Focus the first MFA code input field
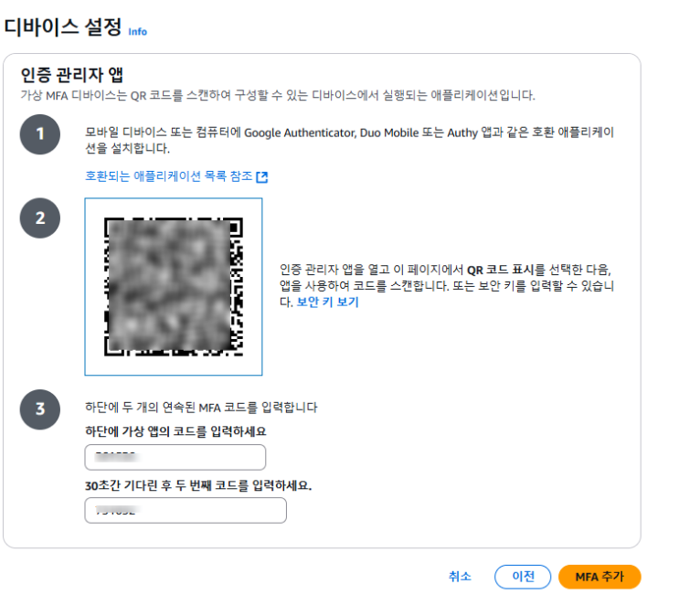 pyautogui.click(x=175, y=457)
